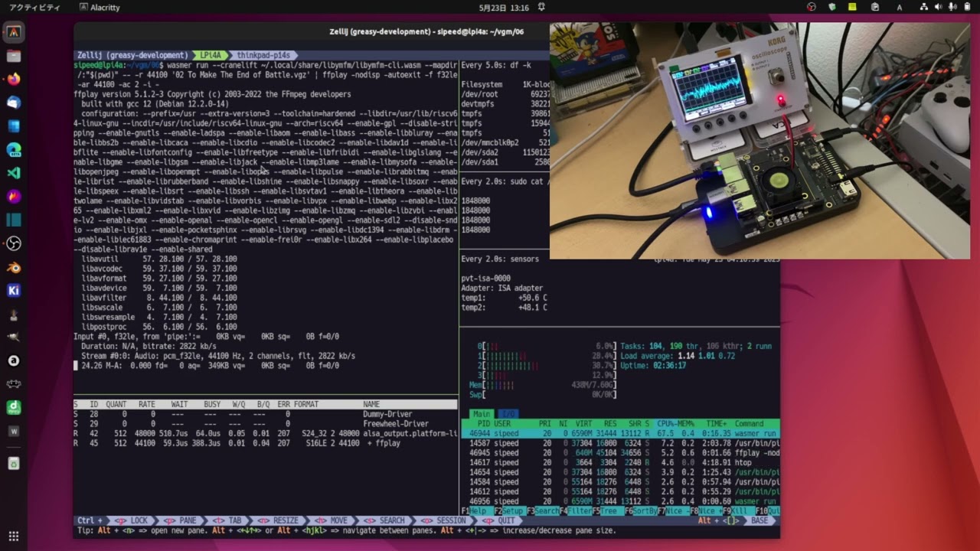The image size is (980, 551).
Task: Select the htop I/O tab
Action: point(508,414)
